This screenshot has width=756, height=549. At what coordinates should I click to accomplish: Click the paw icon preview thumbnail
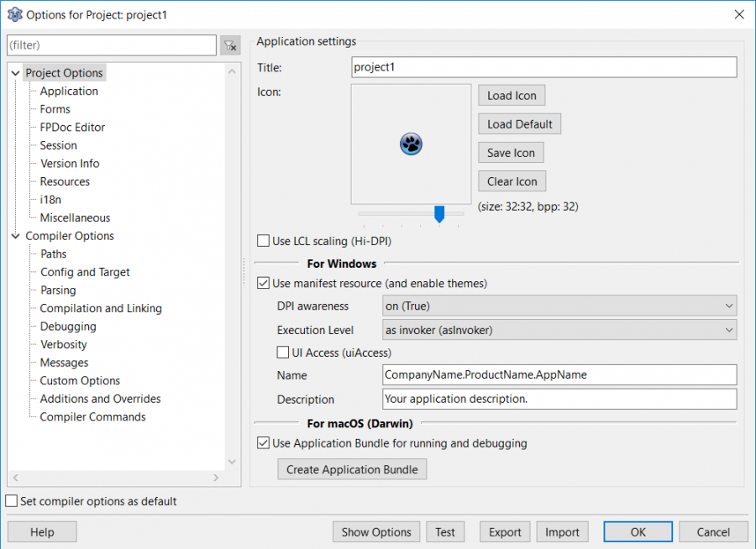click(x=411, y=144)
